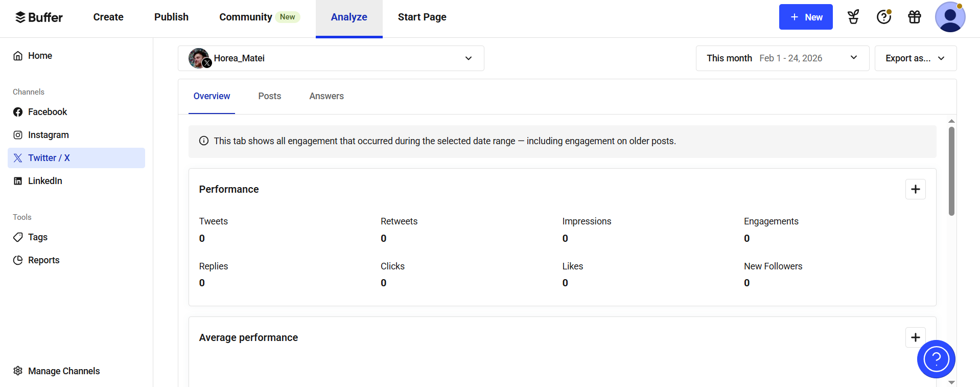Switch to the Posts tab
This screenshot has width=980, height=387.
click(270, 96)
